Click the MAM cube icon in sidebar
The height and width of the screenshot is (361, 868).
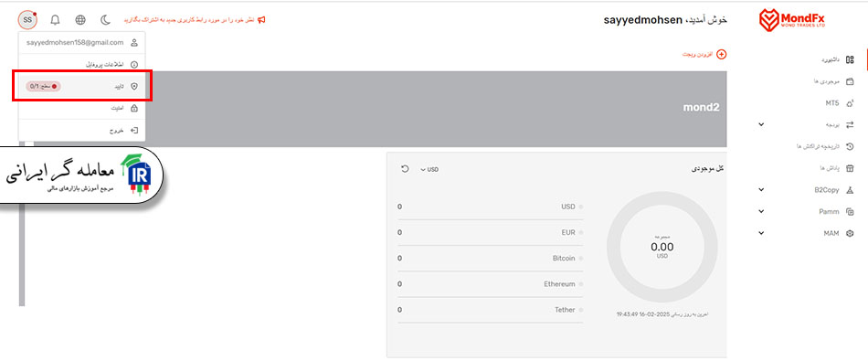point(851,233)
